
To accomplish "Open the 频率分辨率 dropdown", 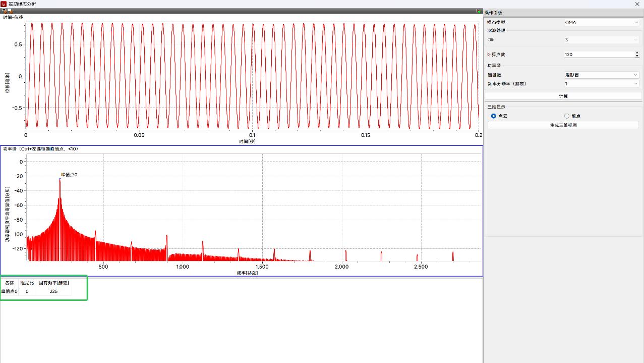I will 601,84.
